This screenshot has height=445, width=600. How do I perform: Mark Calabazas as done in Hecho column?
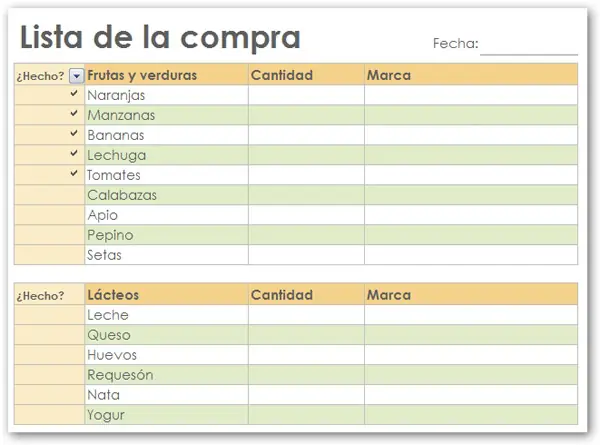coord(49,195)
